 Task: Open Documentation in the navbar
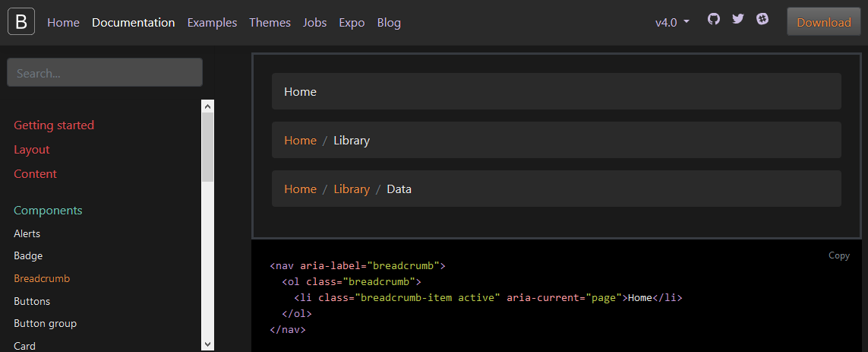click(x=134, y=23)
